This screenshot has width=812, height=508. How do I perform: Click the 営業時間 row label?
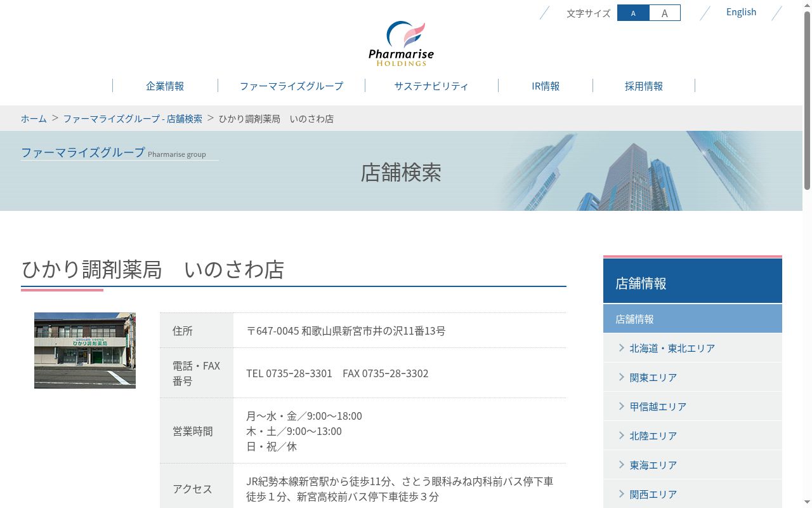click(193, 431)
